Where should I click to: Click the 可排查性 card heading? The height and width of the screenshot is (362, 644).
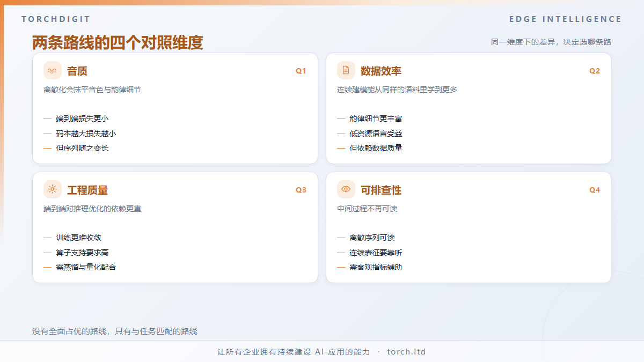[x=381, y=190]
